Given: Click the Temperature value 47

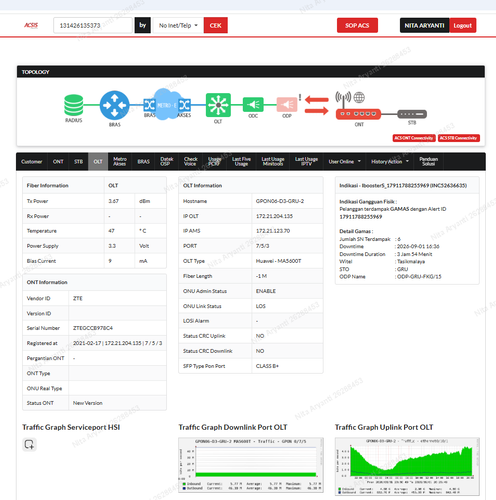Looking at the screenshot, I should [111, 231].
